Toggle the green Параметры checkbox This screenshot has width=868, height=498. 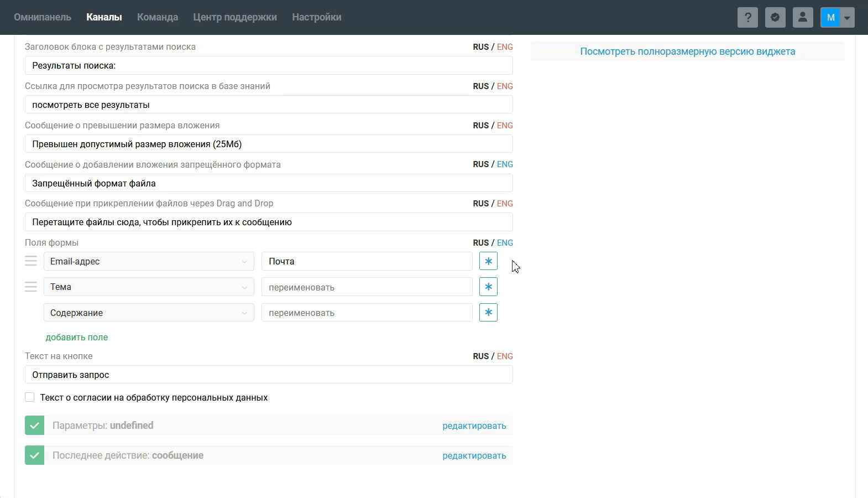(x=34, y=426)
